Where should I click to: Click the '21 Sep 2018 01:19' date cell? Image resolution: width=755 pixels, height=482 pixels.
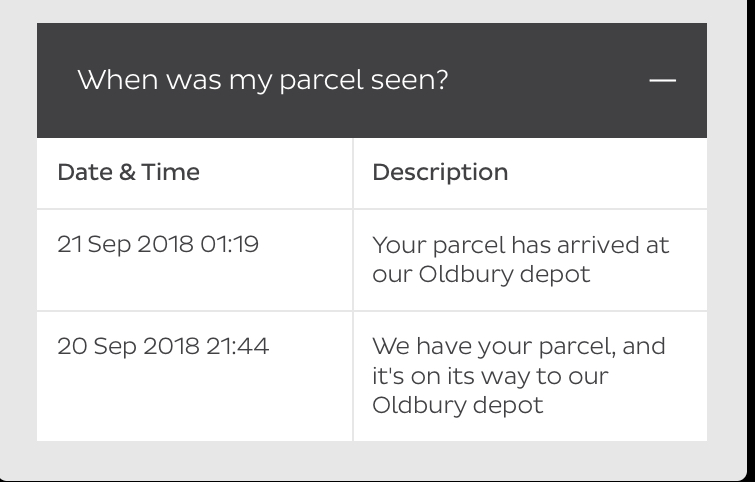click(158, 245)
